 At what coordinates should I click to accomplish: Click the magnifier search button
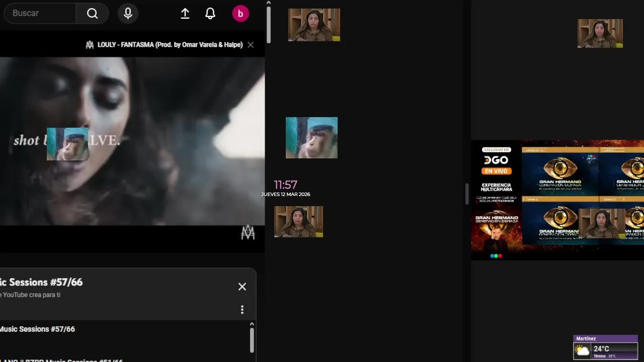(x=93, y=13)
